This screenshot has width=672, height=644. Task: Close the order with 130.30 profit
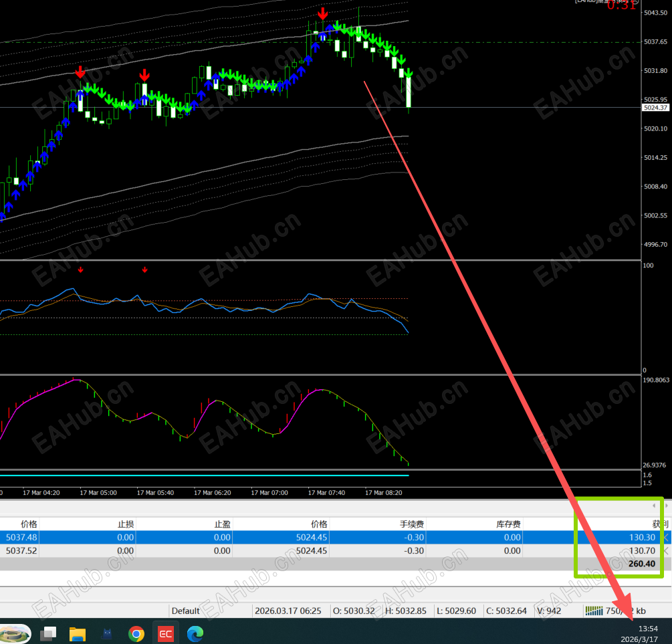666,537
